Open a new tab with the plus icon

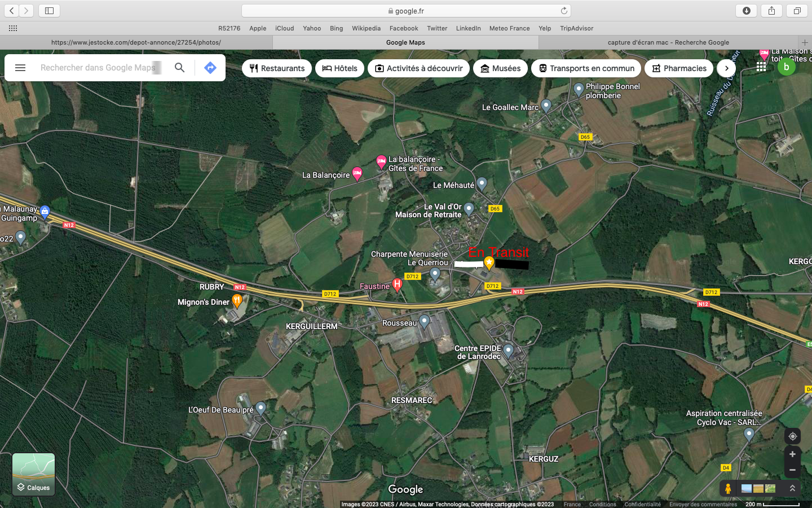click(805, 42)
